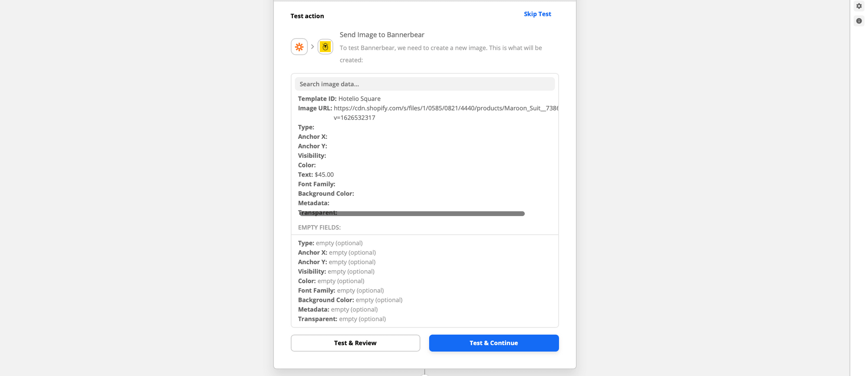
Task: Select the empty Anchor Y: field in data list
Action: 312,147
